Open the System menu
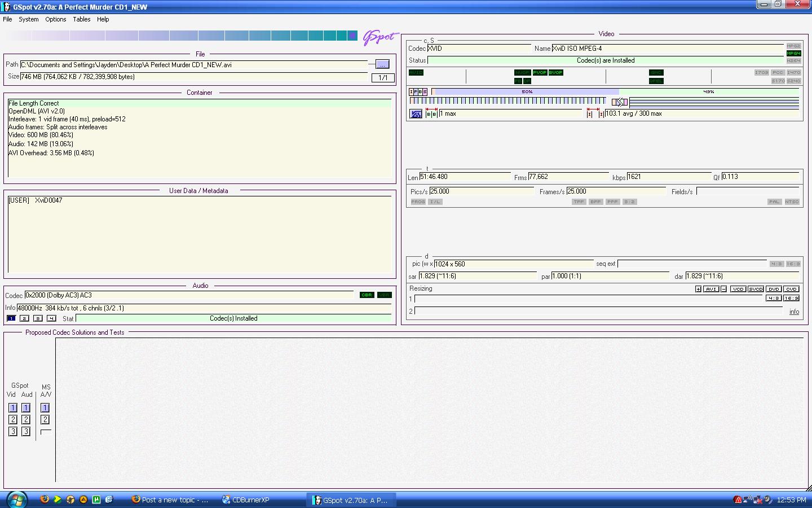Image resolution: width=812 pixels, height=508 pixels. click(x=29, y=19)
